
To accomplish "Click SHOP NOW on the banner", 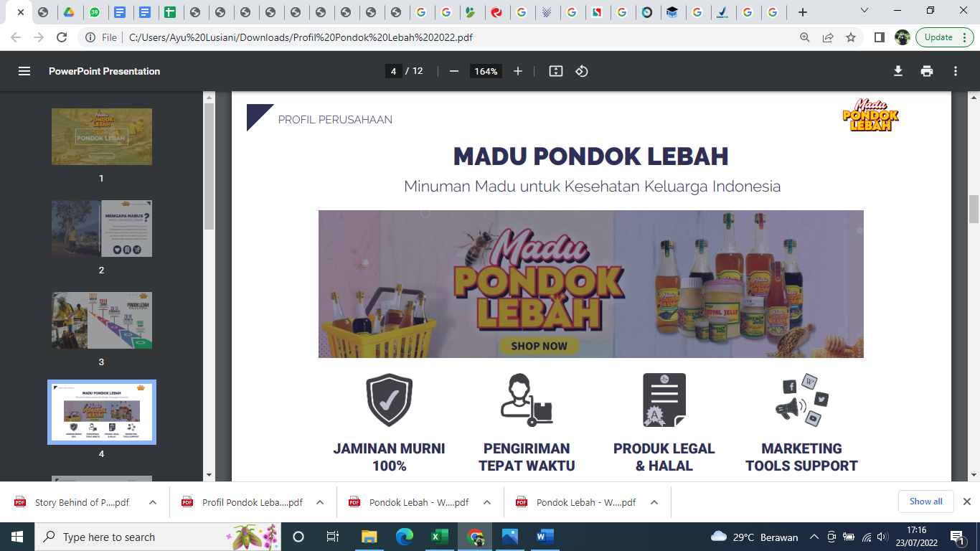I will click(540, 346).
